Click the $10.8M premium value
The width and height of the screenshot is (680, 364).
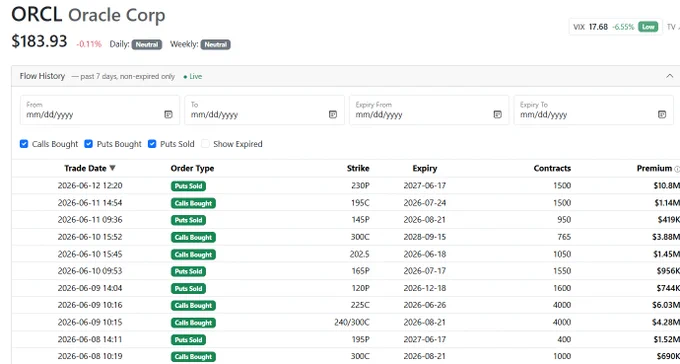pos(667,186)
